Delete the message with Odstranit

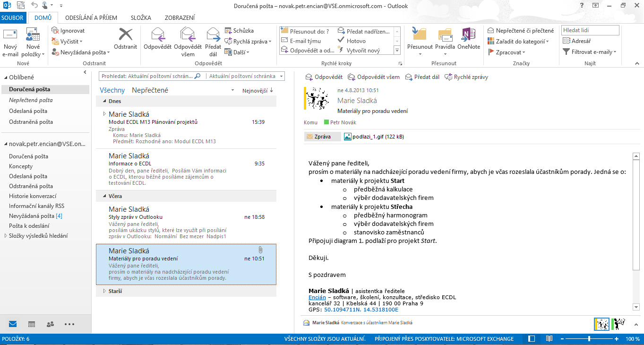coord(125,39)
